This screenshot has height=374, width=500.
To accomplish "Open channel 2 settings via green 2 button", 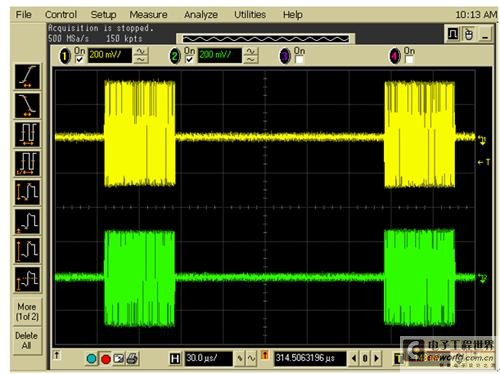I will coord(174,55).
